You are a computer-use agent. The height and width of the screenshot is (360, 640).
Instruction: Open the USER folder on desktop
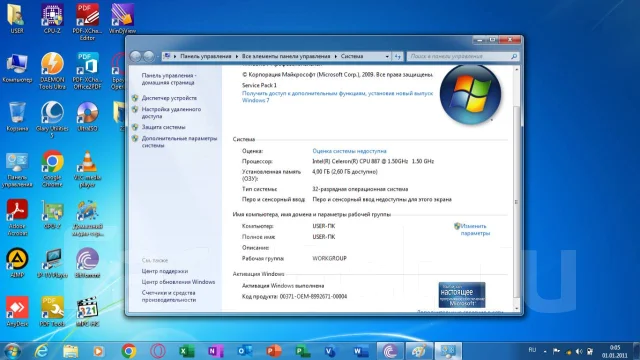17,19
